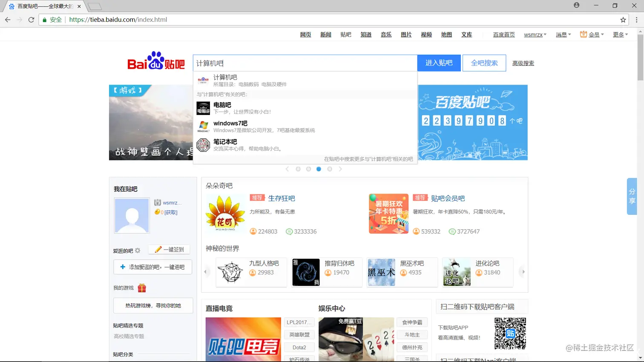644x362 pixels.
Task: Click the camera icon beside username wsmrz
Action: click(157, 203)
